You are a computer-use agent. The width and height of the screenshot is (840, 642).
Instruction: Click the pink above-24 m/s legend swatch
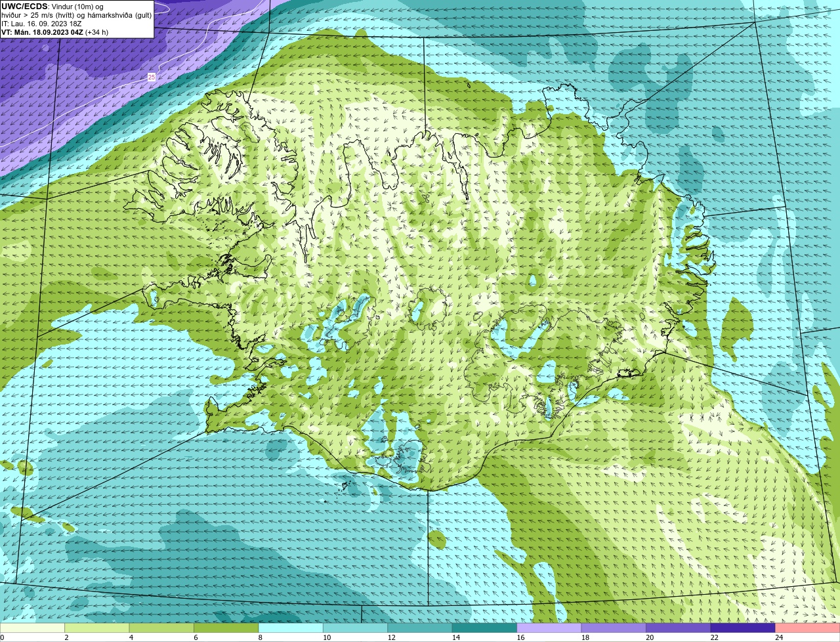807,628
